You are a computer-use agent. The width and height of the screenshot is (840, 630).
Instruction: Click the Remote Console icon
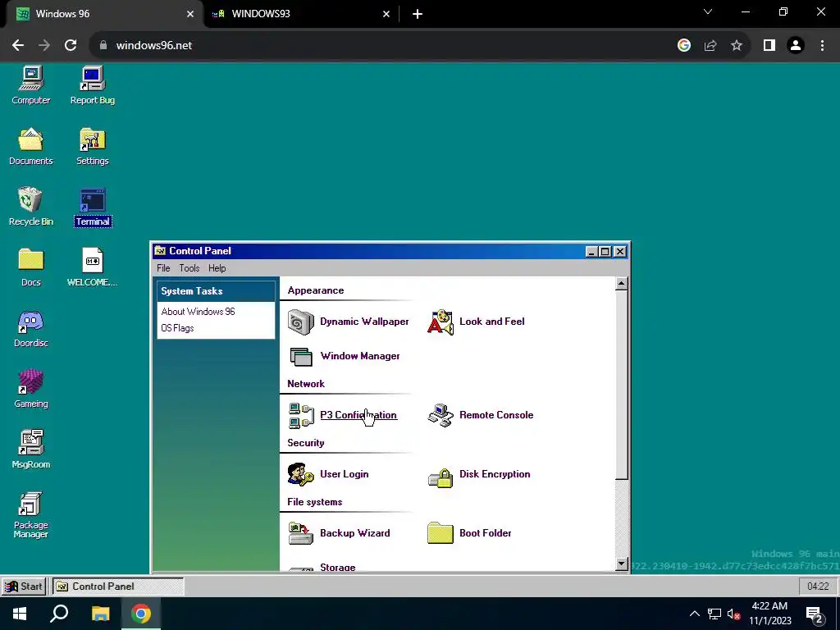[x=441, y=416]
